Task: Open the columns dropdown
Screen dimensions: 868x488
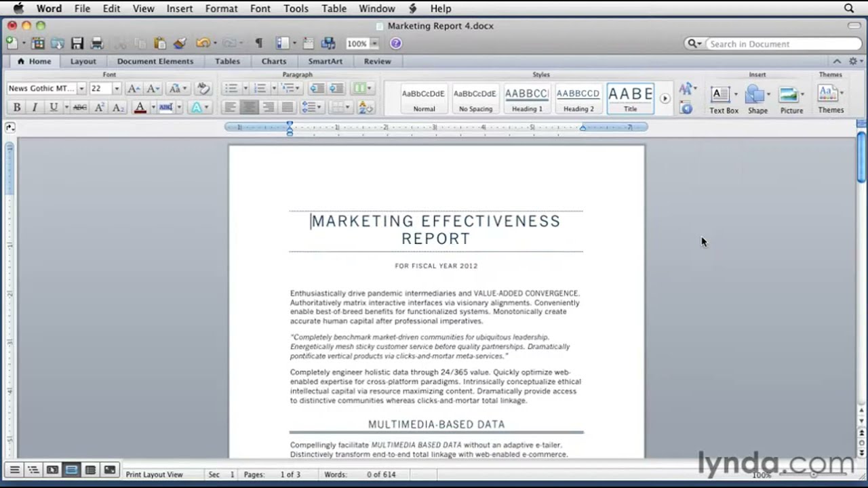Action: click(x=361, y=88)
